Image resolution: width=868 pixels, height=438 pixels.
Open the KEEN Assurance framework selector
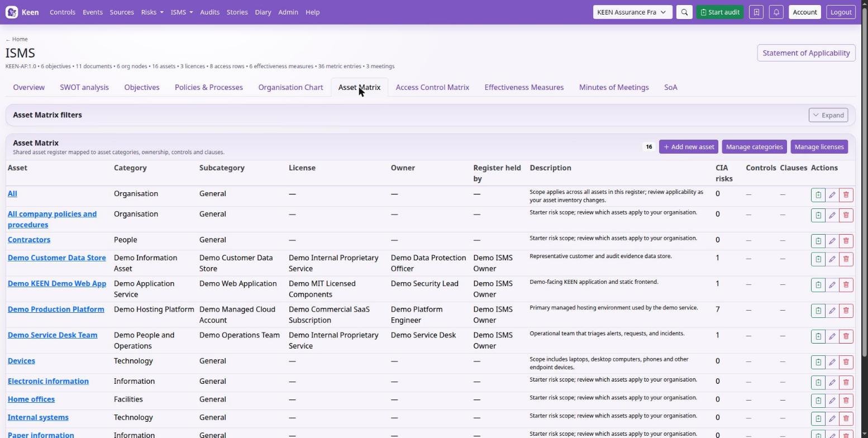[x=632, y=12]
